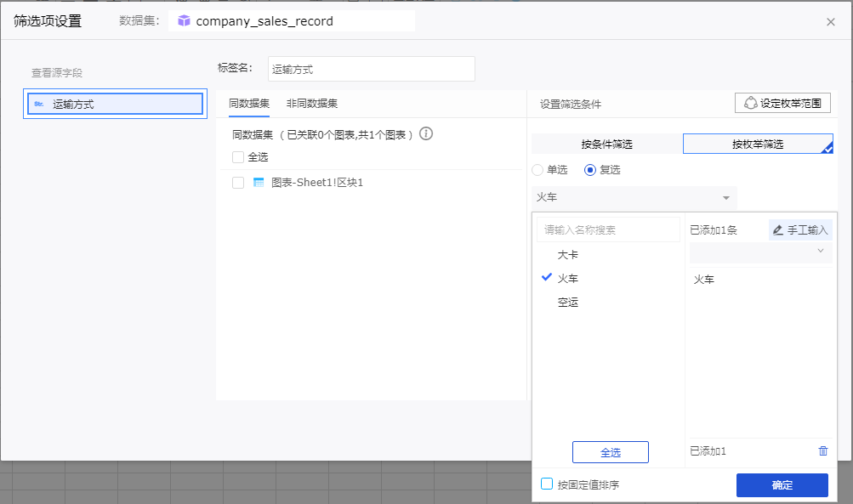Expand the dropdown under 已添加1条

[x=760, y=252]
